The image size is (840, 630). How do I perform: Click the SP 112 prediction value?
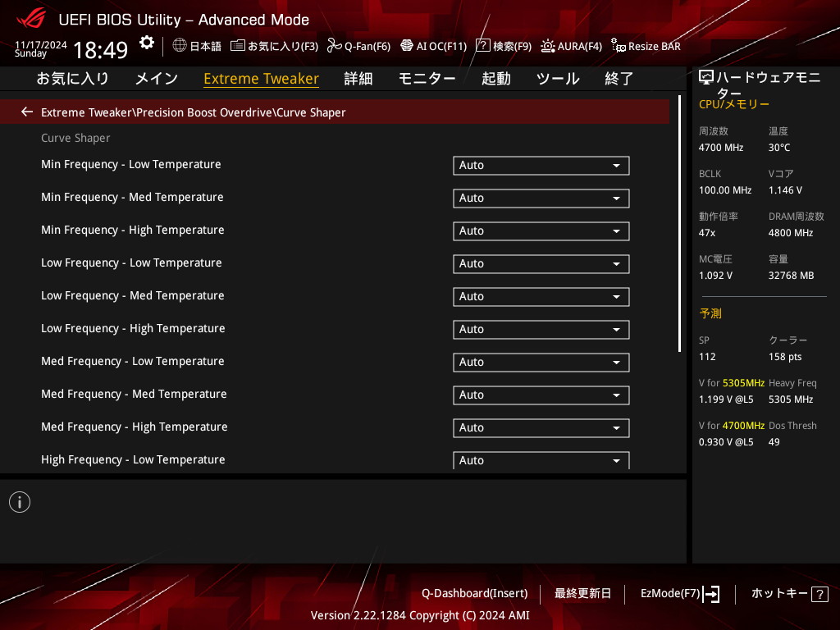pos(706,357)
